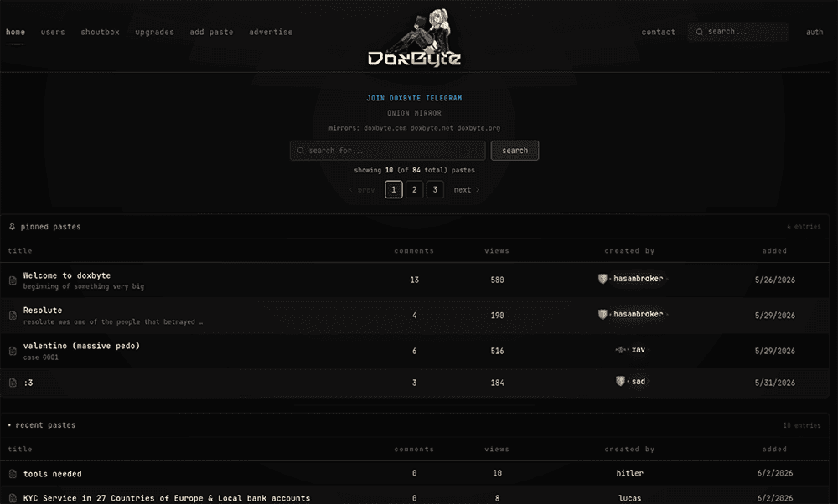Click the magnifier icon in main search field
This screenshot has height=504, width=838.
[300, 151]
